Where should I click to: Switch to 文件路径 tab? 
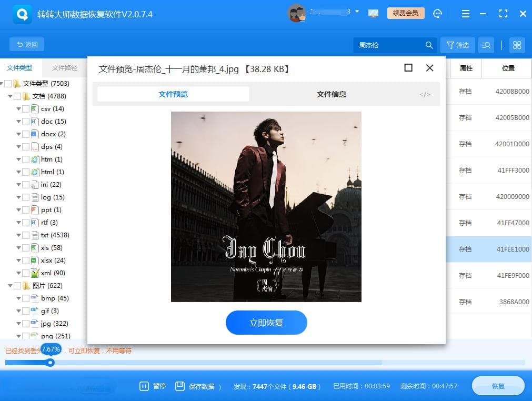65,68
